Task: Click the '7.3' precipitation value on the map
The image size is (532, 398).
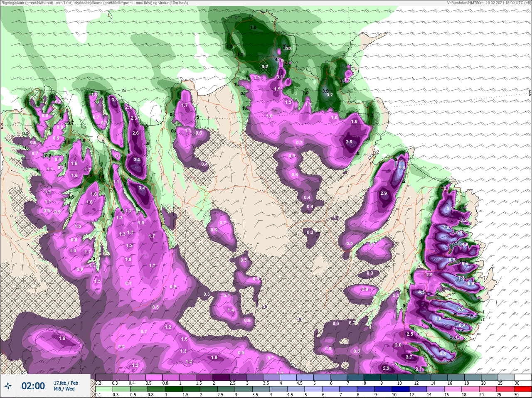Action: tap(461, 278)
